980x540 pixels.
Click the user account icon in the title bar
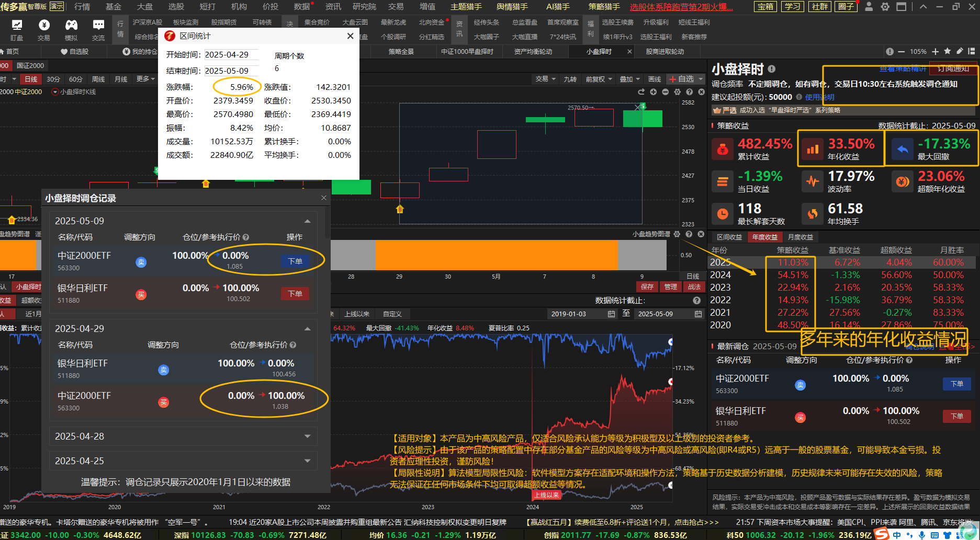(x=869, y=7)
